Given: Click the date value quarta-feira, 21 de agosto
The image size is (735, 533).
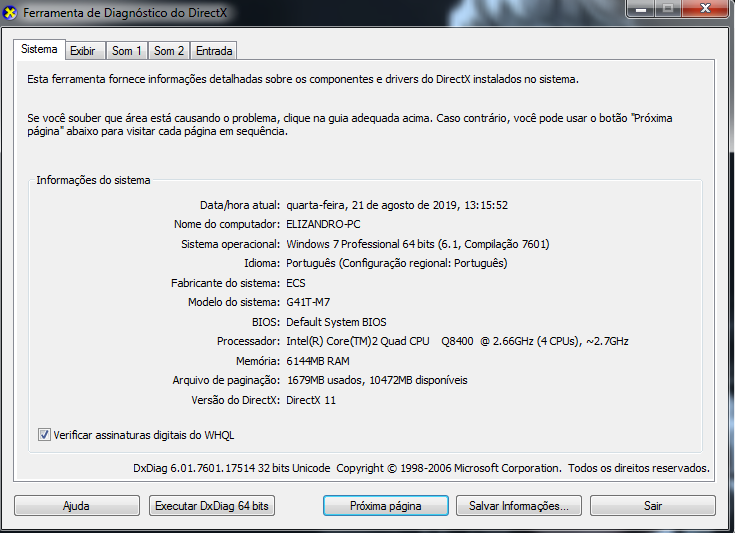Looking at the screenshot, I should coord(397,205).
